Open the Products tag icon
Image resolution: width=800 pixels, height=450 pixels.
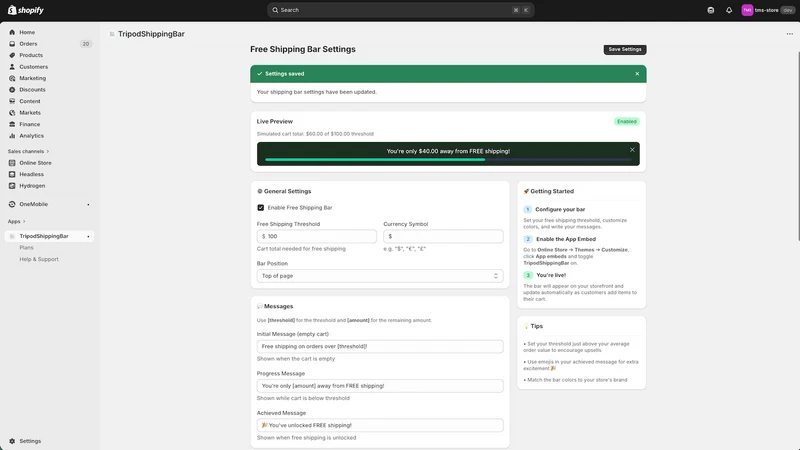[x=12, y=55]
